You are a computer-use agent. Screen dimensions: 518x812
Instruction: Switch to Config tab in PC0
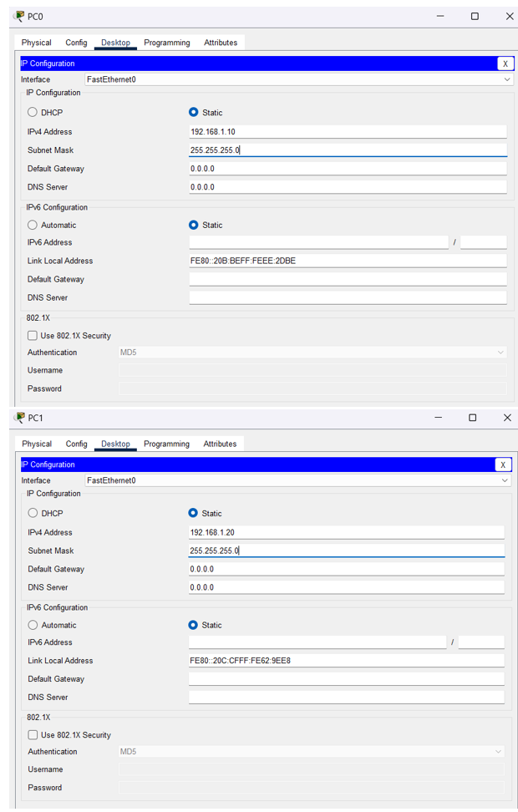click(76, 43)
